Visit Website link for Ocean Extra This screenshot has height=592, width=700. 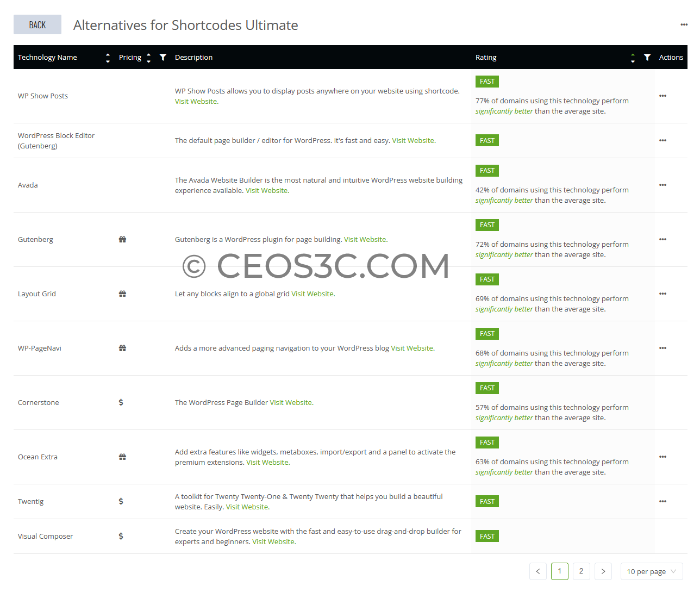[267, 462]
